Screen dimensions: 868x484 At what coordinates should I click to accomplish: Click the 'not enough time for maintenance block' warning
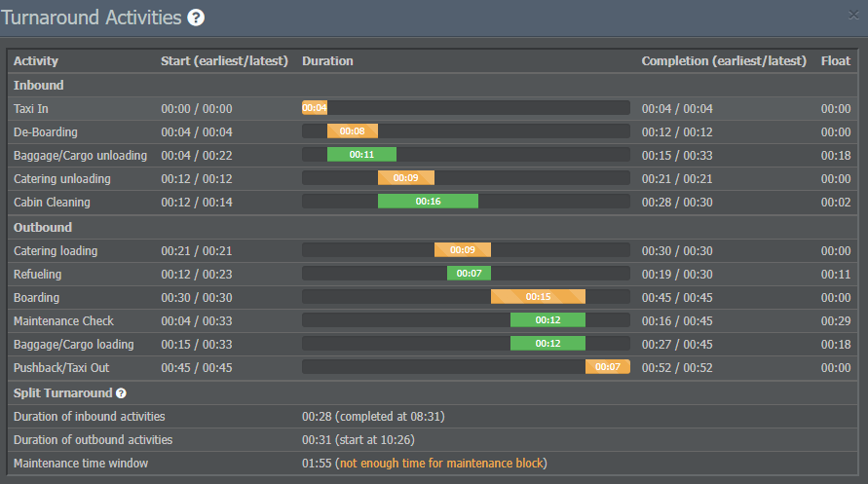441,464
